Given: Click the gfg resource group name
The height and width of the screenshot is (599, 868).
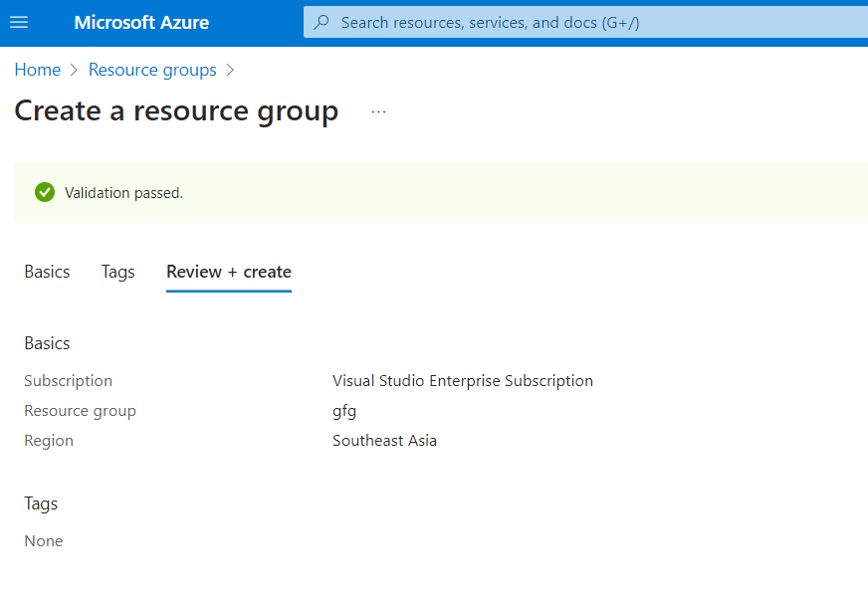Looking at the screenshot, I should [344, 410].
